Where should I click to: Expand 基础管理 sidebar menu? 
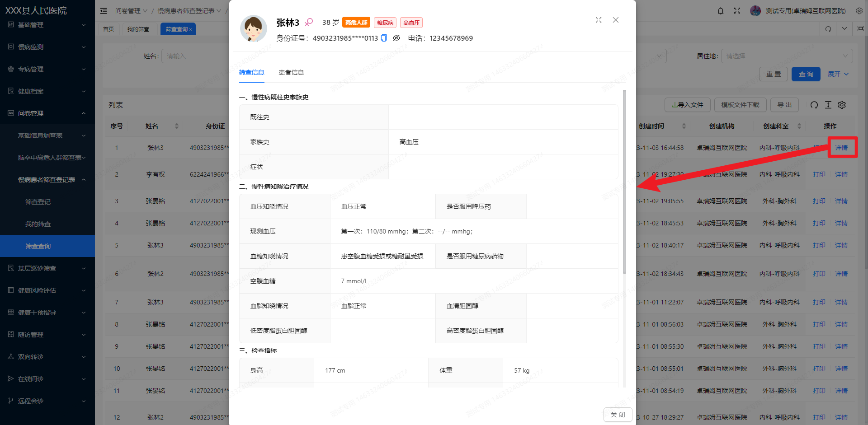tap(47, 25)
